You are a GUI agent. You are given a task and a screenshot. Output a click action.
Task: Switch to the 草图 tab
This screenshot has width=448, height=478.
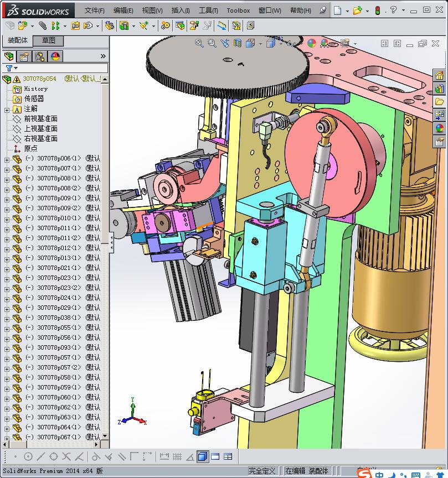coord(48,40)
